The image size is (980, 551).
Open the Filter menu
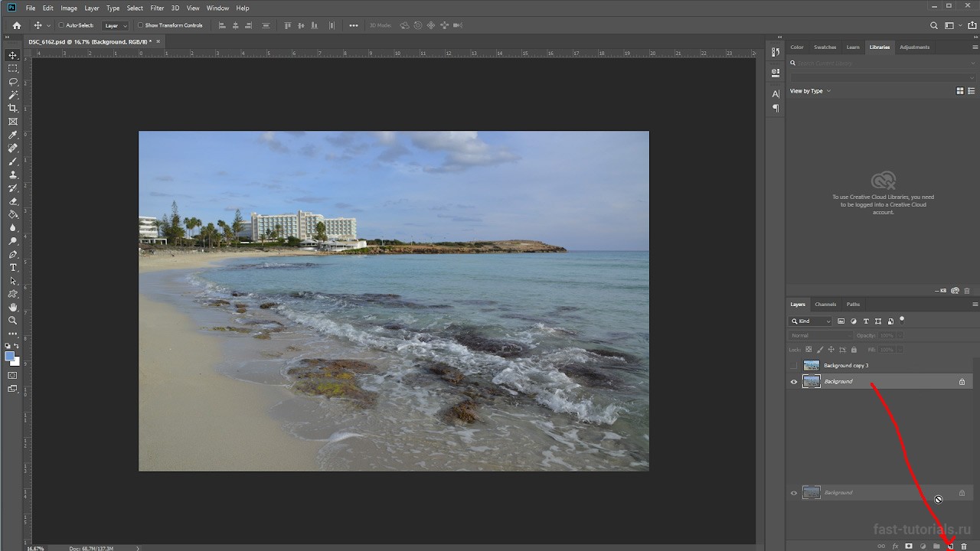coord(157,8)
